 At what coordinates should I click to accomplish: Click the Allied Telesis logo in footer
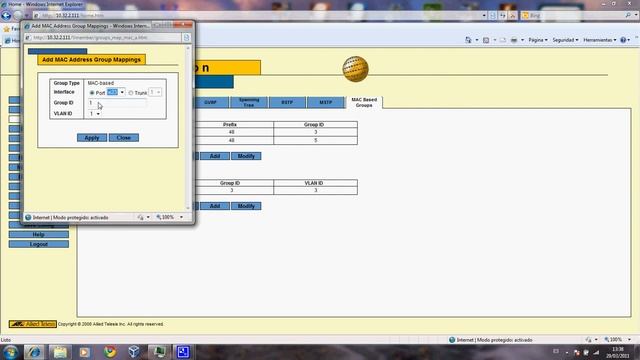33,324
